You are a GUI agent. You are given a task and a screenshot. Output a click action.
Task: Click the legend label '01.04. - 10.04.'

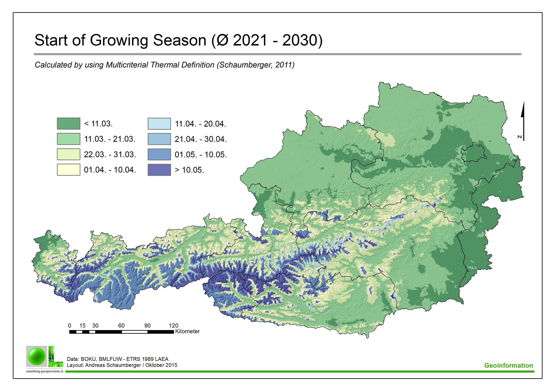110,170
